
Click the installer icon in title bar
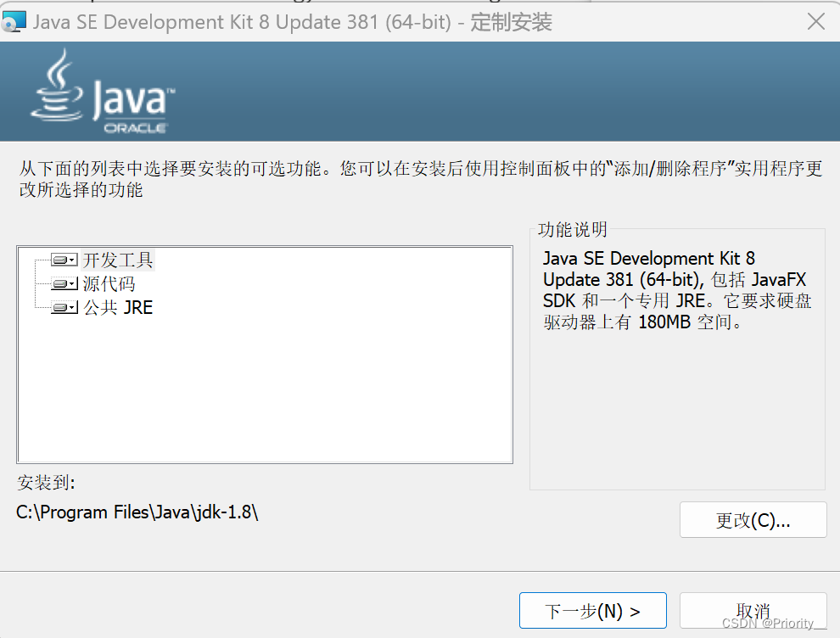click(14, 22)
